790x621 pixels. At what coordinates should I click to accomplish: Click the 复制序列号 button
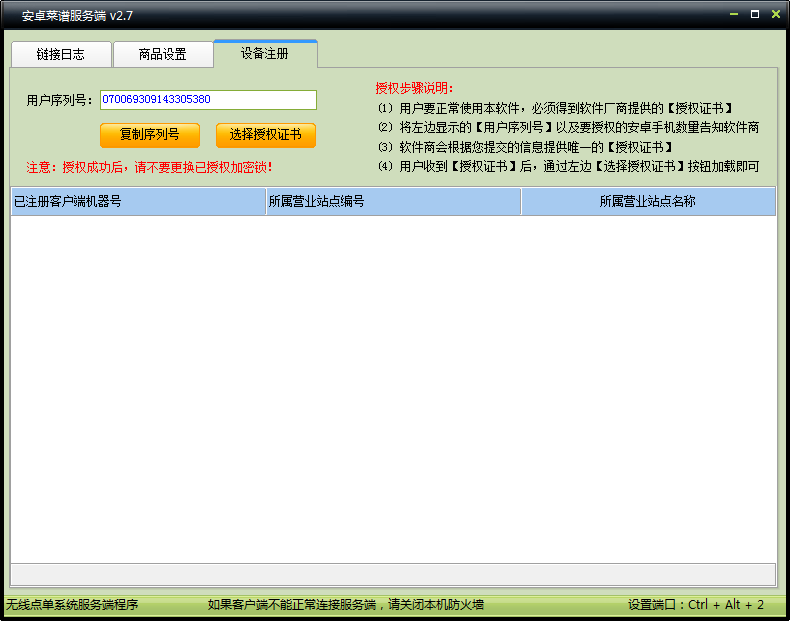150,135
